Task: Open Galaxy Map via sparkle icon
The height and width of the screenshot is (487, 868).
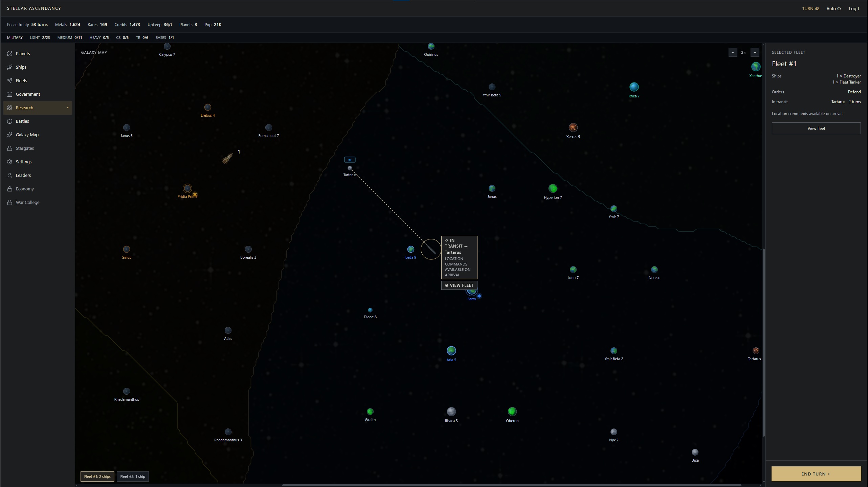Action: pyautogui.click(x=10, y=135)
